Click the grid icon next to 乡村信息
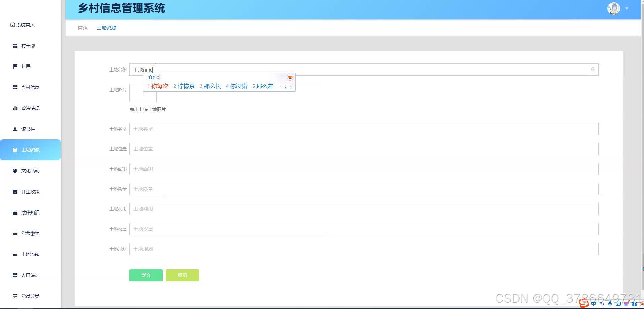The height and width of the screenshot is (309, 644). (15, 87)
